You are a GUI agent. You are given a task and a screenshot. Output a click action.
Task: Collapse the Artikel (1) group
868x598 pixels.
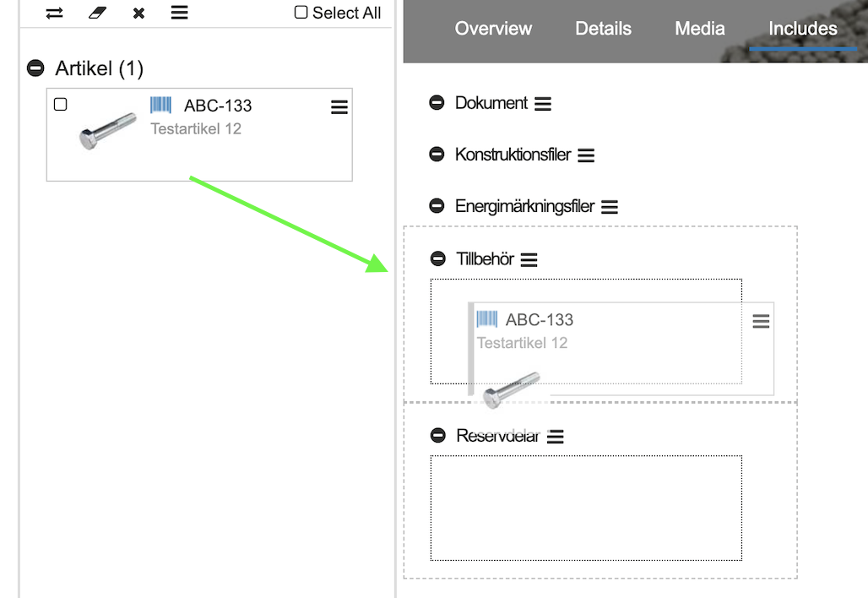[x=35, y=68]
